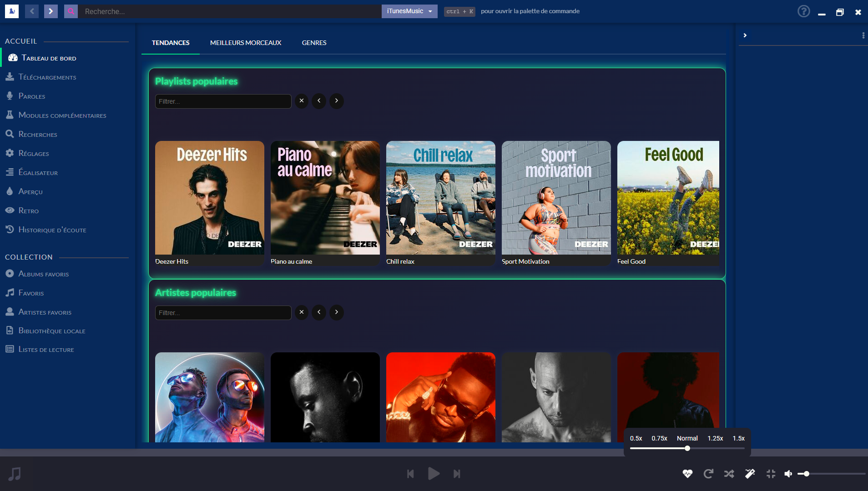This screenshot has height=491, width=868.
Task: Open the Chill relax playlist
Action: pos(441,204)
